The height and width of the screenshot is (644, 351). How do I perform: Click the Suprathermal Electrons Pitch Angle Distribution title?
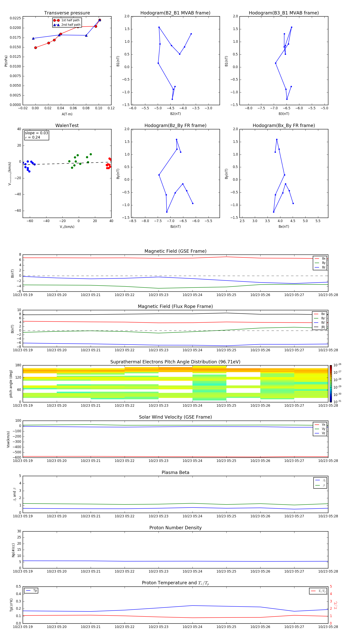[175, 362]
